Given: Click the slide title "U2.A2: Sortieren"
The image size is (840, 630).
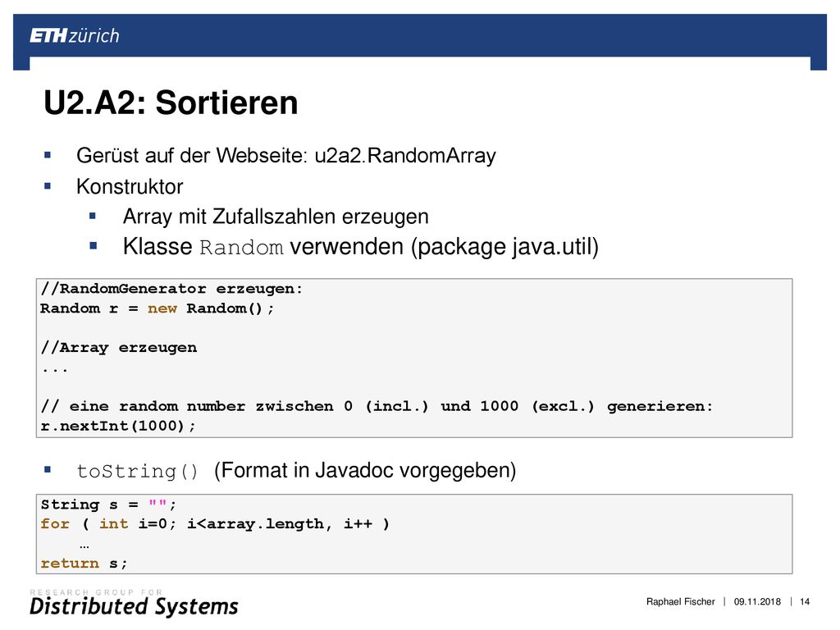Looking at the screenshot, I should click(x=171, y=103).
